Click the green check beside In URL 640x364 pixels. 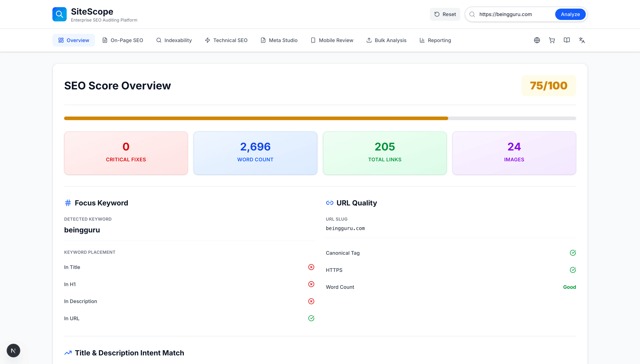tap(311, 318)
